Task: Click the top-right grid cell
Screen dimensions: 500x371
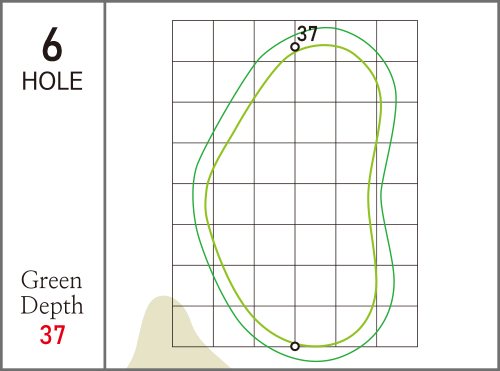Action: [x=397, y=41]
